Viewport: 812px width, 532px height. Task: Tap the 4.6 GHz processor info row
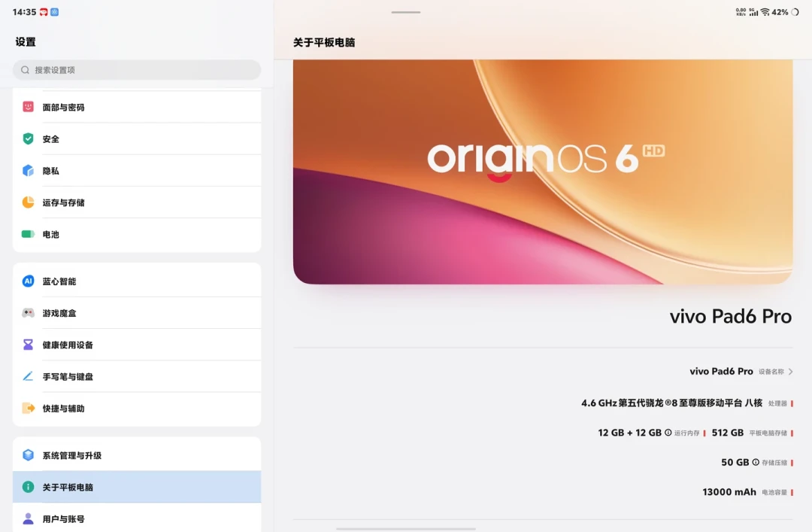point(687,403)
